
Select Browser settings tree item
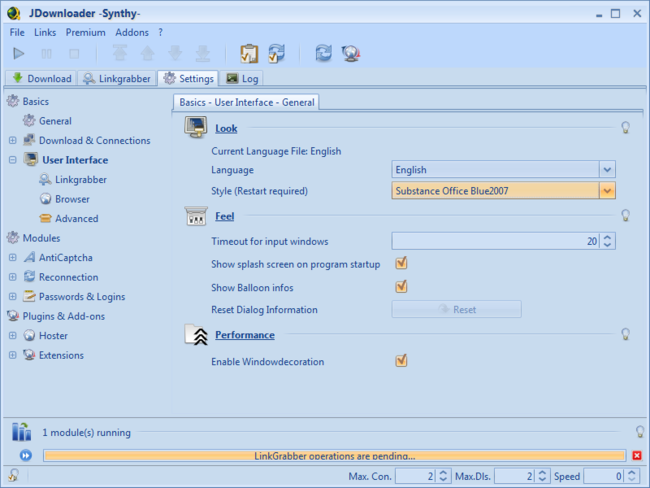[65, 199]
